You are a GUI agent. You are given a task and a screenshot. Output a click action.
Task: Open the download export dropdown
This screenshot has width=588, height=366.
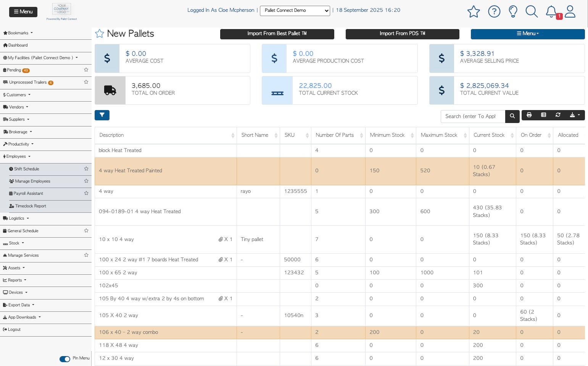575,115
